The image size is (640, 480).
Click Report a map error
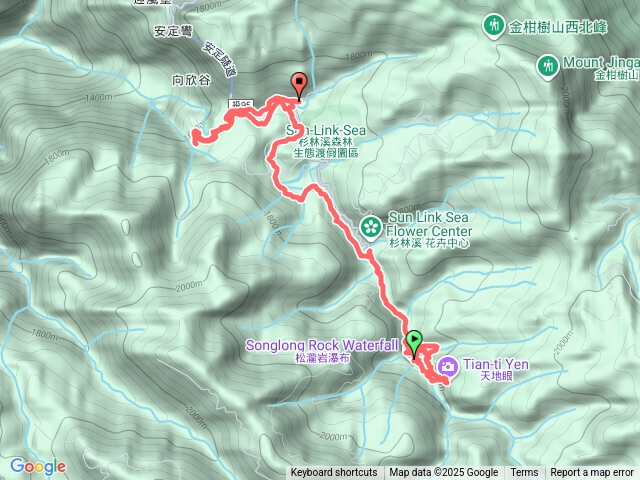(592, 473)
